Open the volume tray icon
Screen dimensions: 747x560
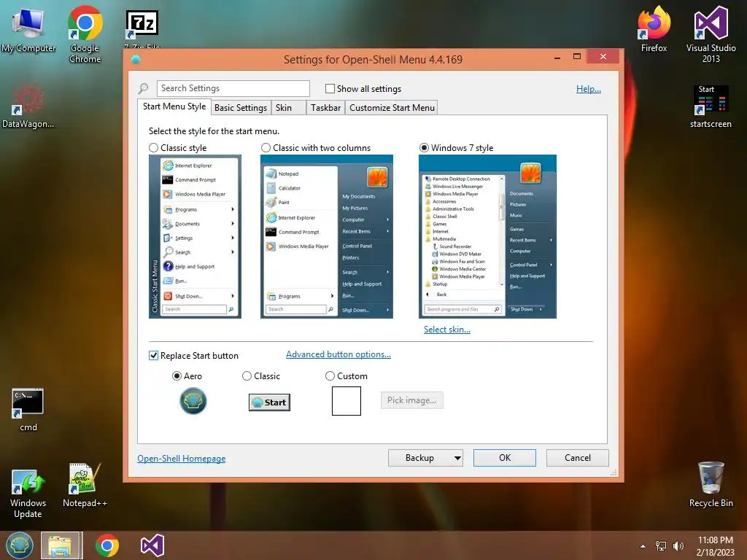pos(678,546)
